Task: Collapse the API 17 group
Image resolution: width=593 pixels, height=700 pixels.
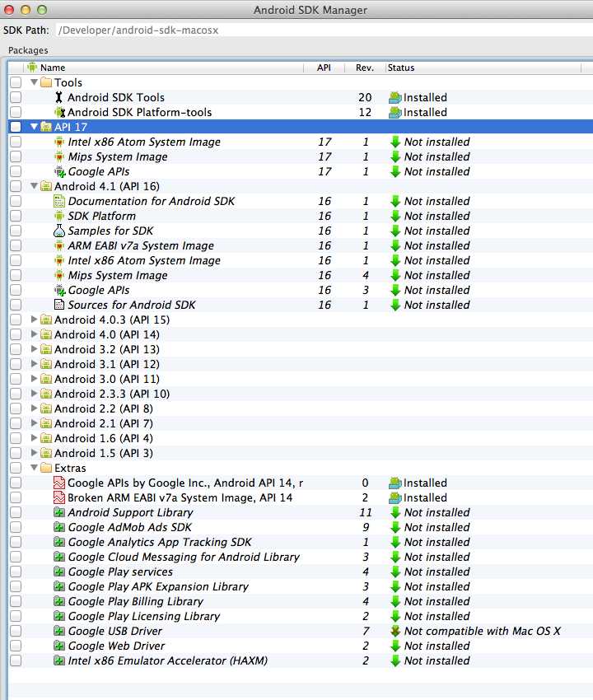Action: (34, 127)
